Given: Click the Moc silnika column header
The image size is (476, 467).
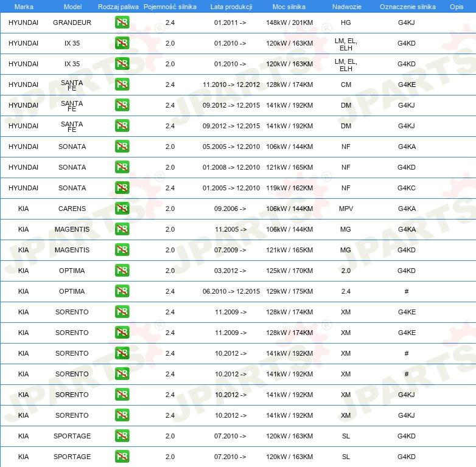Looking at the screenshot, I should tap(289, 6).
